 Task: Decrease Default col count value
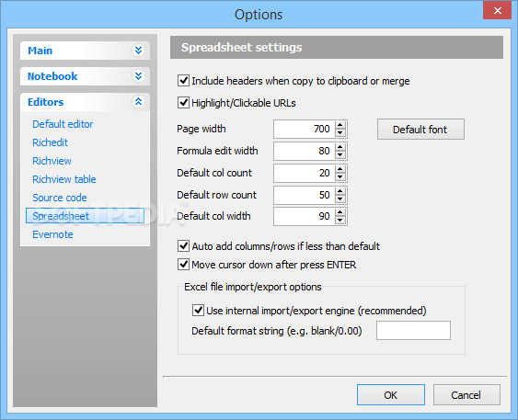pos(340,176)
